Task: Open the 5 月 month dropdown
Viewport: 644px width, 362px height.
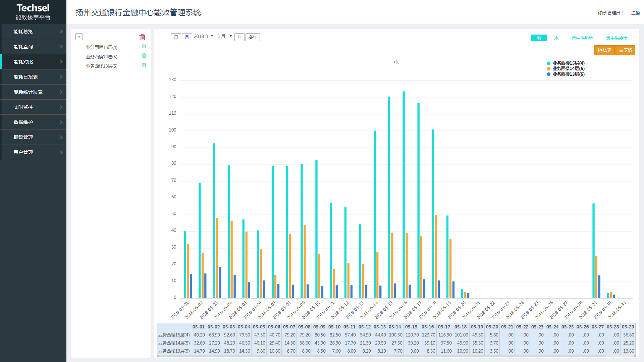Action: 224,37
